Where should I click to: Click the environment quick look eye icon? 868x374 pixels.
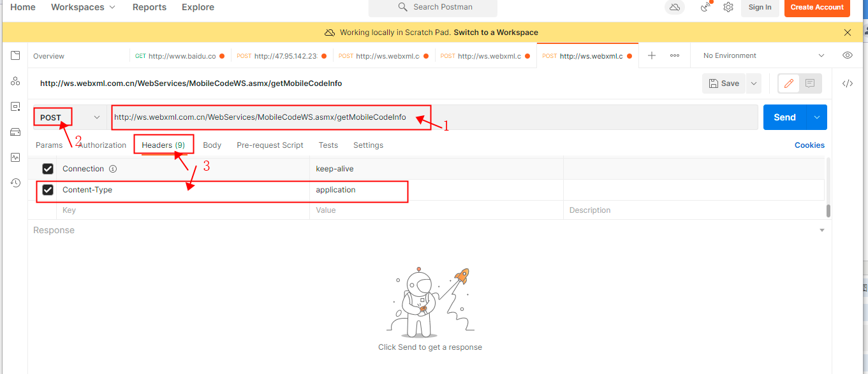point(848,55)
